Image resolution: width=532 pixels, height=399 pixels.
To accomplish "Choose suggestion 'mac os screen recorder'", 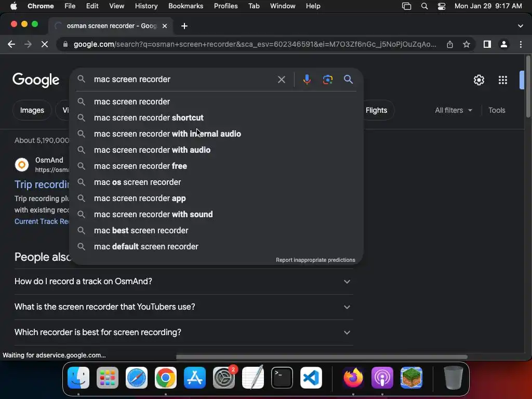I will 217,182.
